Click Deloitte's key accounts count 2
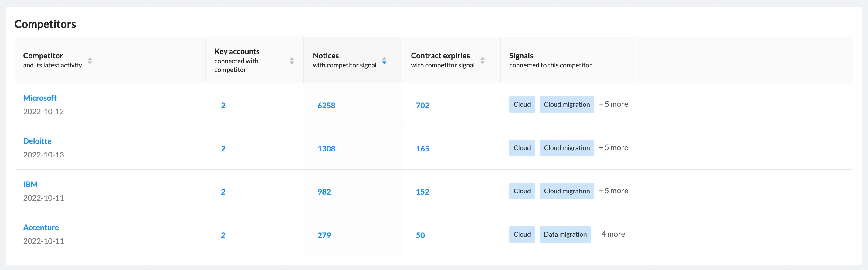This screenshot has width=868, height=270. pos(223,148)
